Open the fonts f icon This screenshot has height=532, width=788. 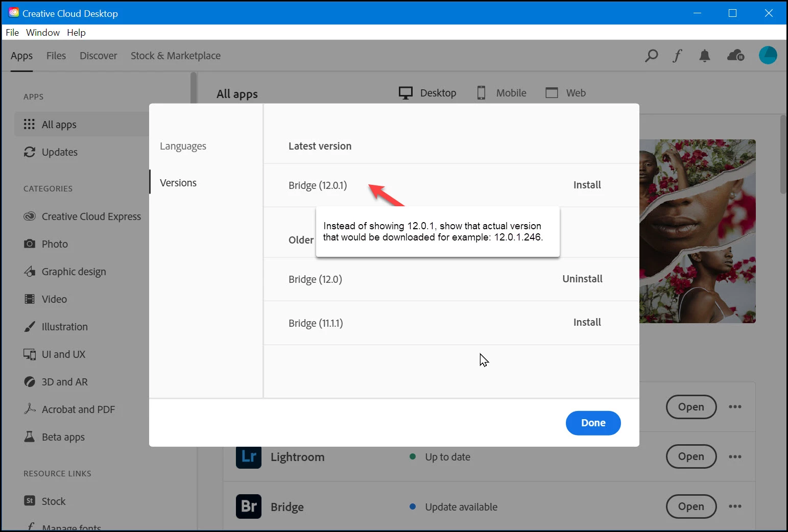click(x=677, y=56)
